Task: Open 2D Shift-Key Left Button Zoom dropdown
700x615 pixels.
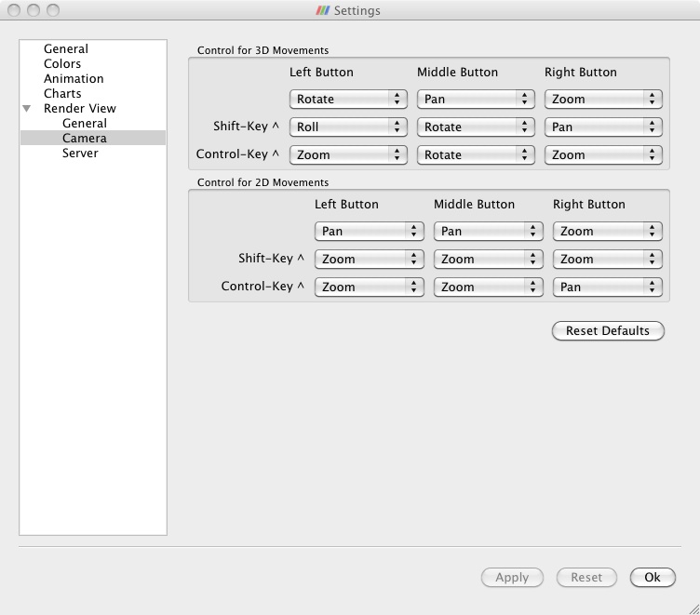Action: click(x=370, y=260)
